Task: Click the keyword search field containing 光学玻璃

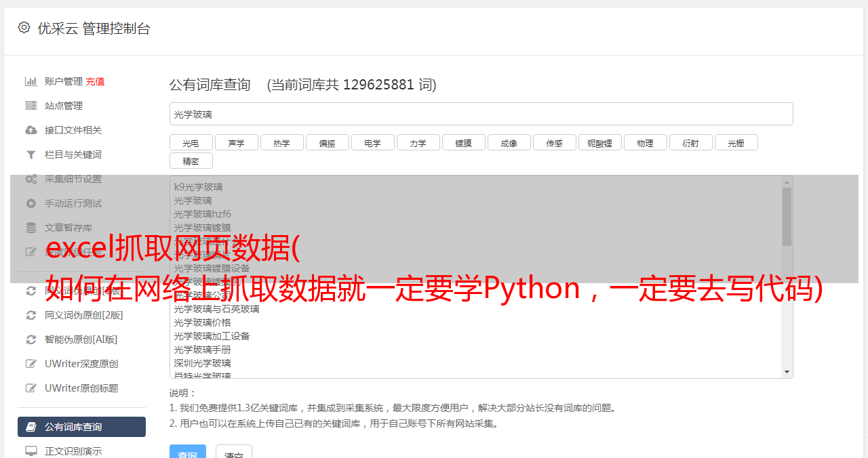Action: click(481, 114)
